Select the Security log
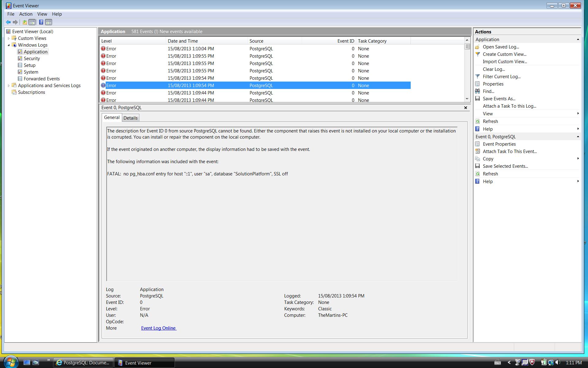Screen dimensions: 588x368 tap(32, 59)
